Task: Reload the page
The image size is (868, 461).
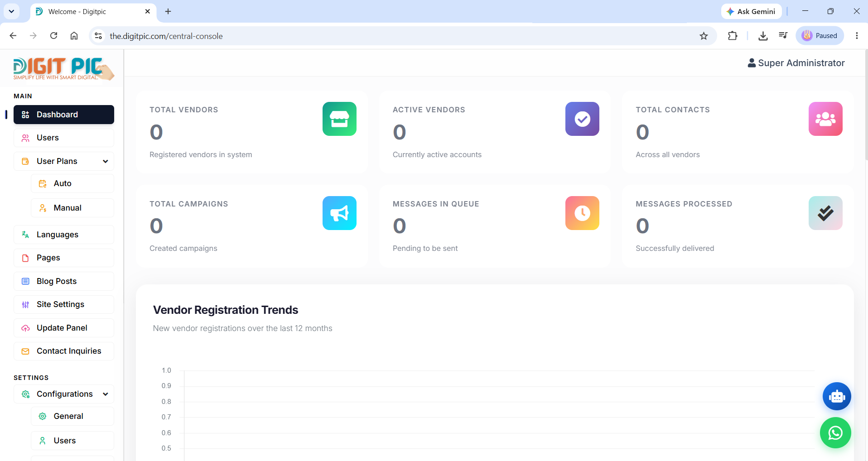Action: (53, 36)
